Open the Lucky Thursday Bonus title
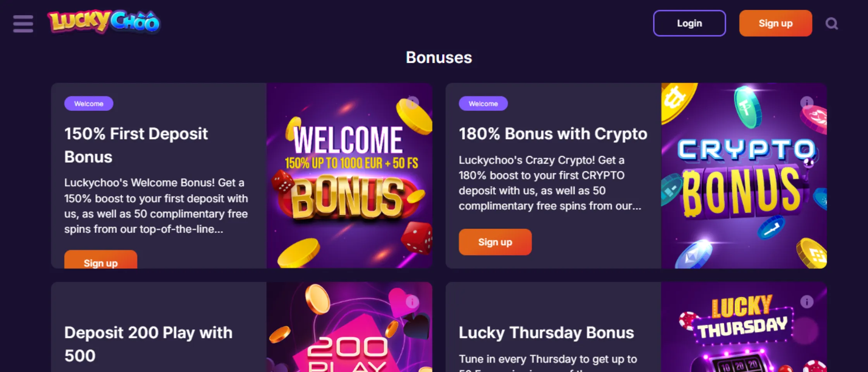 click(546, 332)
